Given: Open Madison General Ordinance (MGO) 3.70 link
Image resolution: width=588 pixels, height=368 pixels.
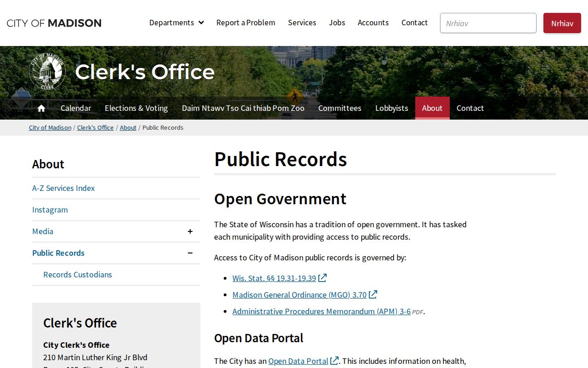Looking at the screenshot, I should click(300, 295).
